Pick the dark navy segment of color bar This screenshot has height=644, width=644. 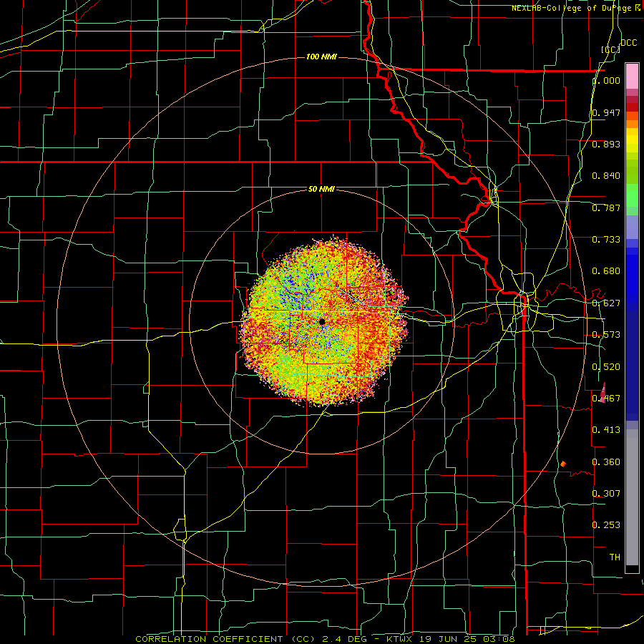632,364
